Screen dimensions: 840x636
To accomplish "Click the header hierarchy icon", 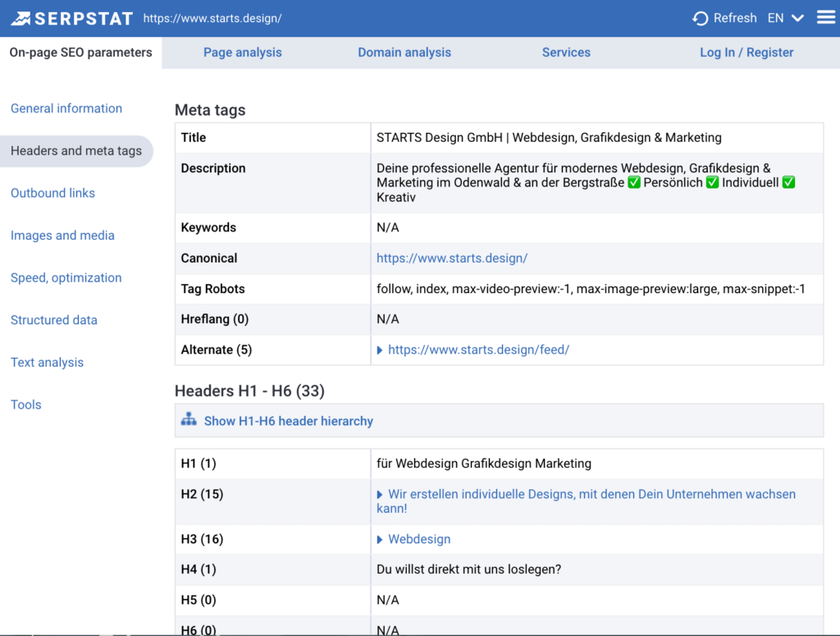I will coord(189,419).
